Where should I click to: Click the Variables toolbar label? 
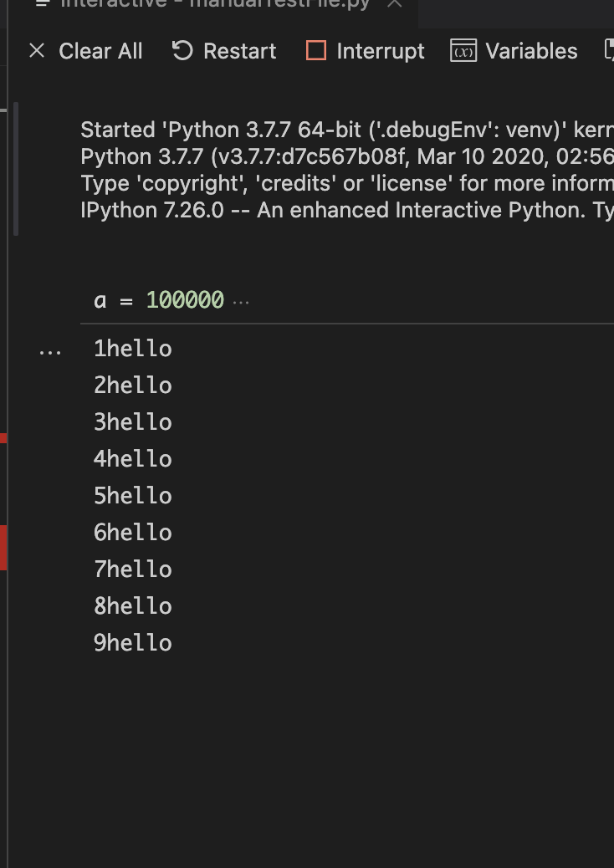(530, 51)
